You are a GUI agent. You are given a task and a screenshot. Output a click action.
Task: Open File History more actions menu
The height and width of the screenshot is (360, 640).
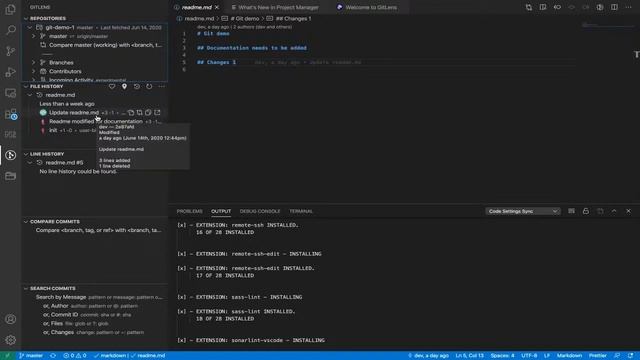click(162, 87)
